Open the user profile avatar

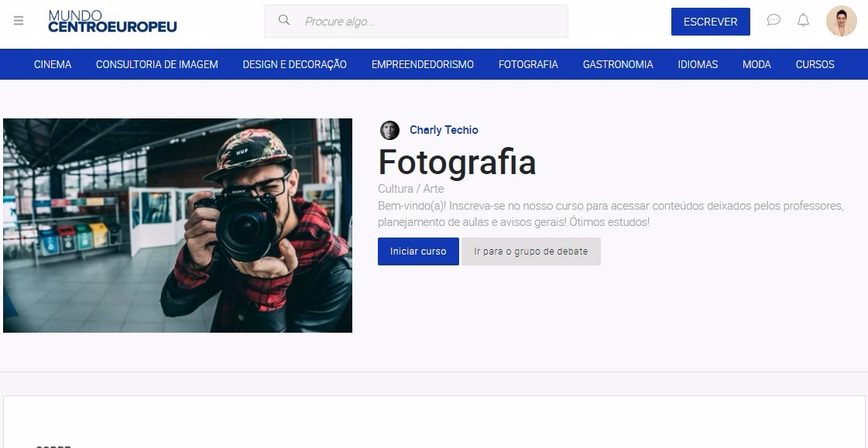(842, 21)
